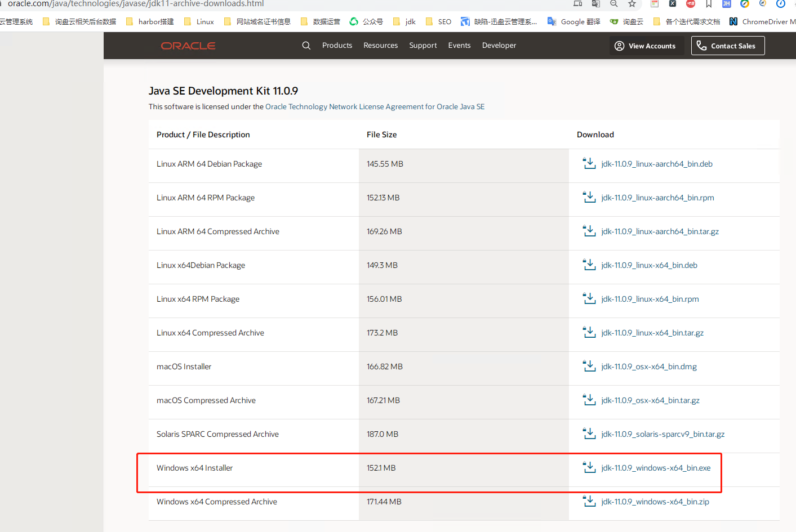Click download icon for solaris-sparcv9_bin.tar.gz
The image size is (796, 532).
(x=589, y=433)
